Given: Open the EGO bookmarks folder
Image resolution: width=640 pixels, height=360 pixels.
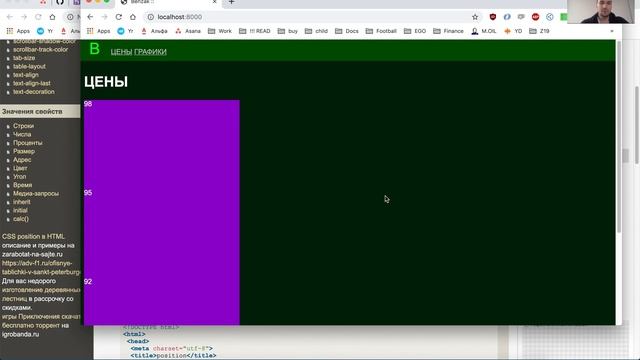Looking at the screenshot, I should pyautogui.click(x=415, y=31).
